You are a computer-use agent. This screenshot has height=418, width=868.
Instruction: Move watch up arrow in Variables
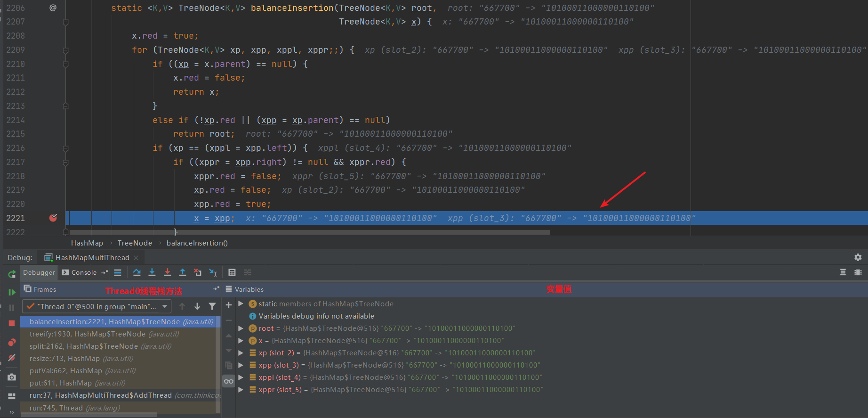click(229, 336)
